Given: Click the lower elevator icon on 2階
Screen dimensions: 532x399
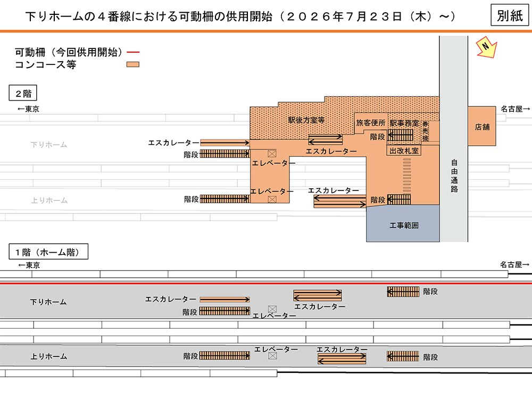Looking at the screenshot, I should [272, 199].
